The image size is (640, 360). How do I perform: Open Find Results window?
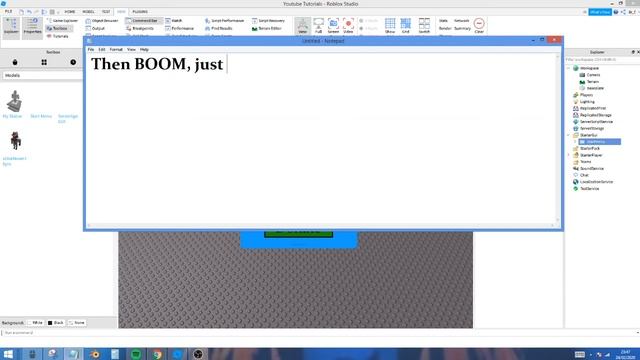point(219,28)
